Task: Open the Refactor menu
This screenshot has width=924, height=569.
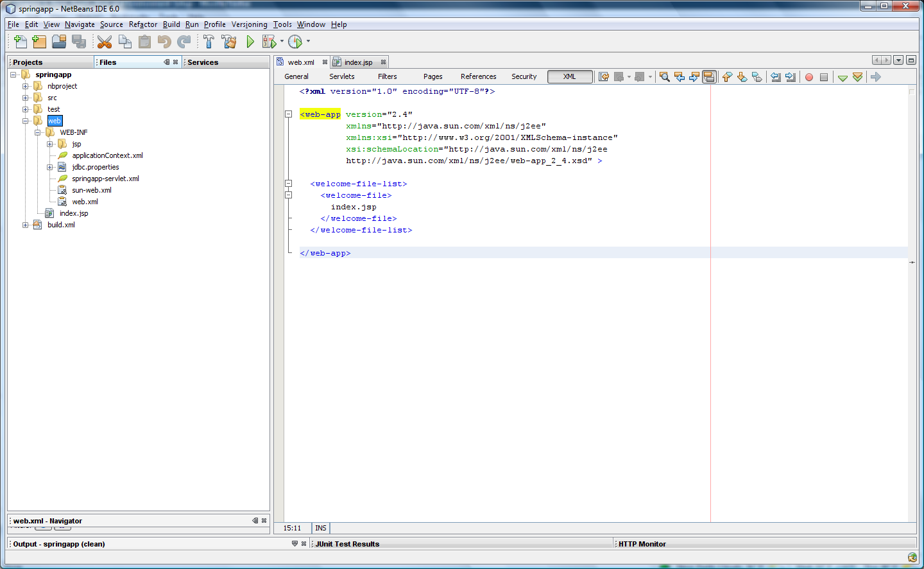Action: tap(142, 24)
